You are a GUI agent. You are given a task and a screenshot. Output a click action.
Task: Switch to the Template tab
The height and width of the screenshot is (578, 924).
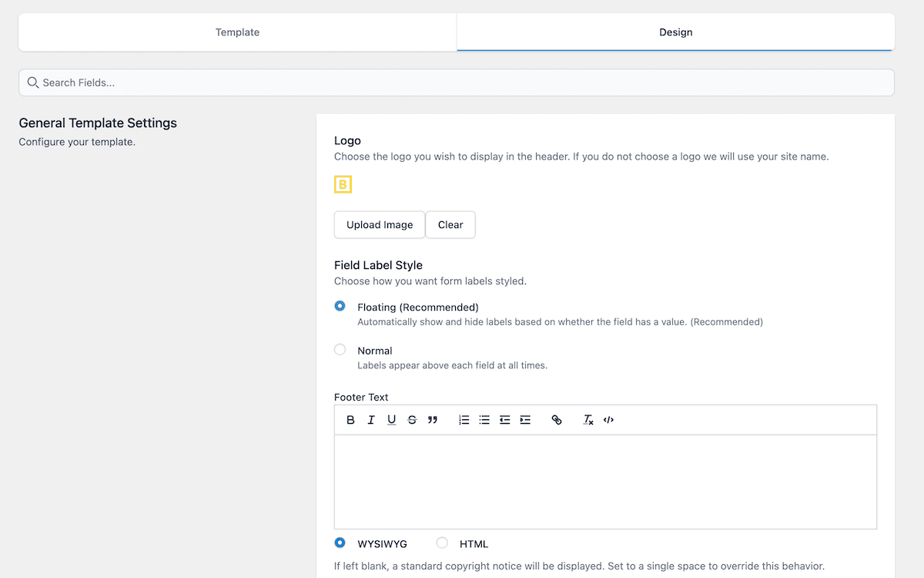click(x=237, y=32)
